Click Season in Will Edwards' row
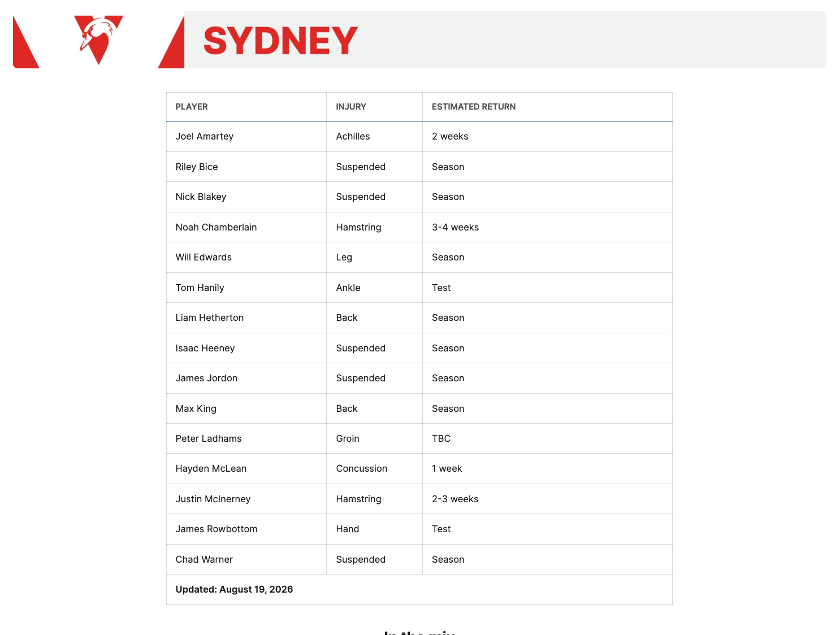This screenshot has width=840, height=635. (x=448, y=258)
